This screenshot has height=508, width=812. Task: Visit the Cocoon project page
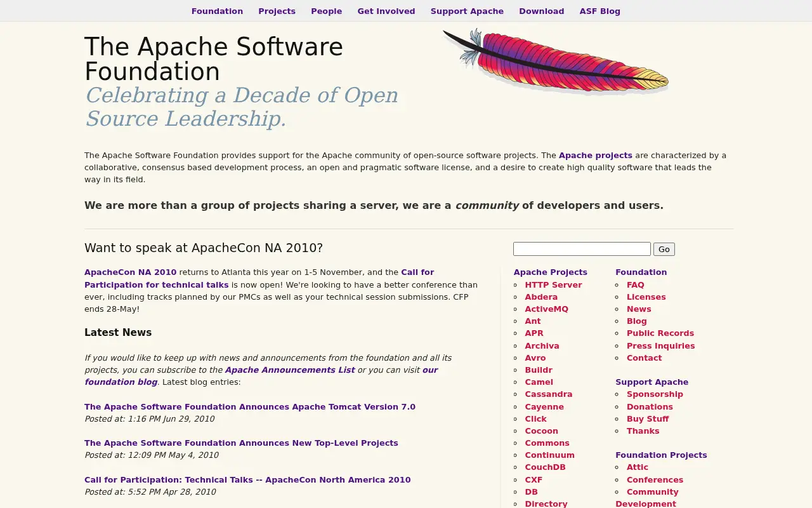[541, 431]
